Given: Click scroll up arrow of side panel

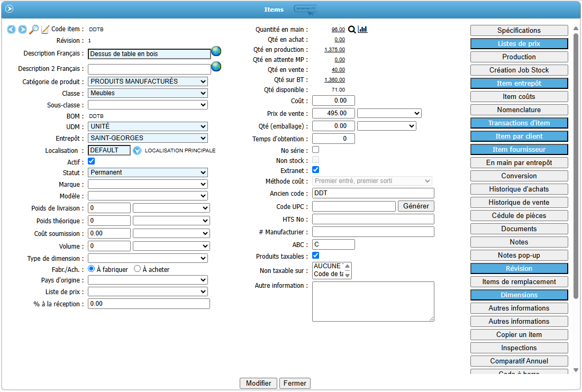Looking at the screenshot, I should click(x=576, y=28).
